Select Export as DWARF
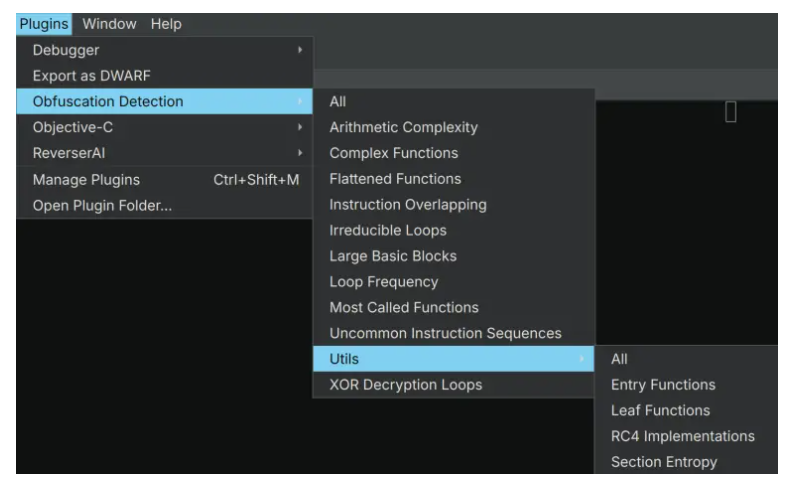The height and width of the screenshot is (485, 801). [x=164, y=76]
